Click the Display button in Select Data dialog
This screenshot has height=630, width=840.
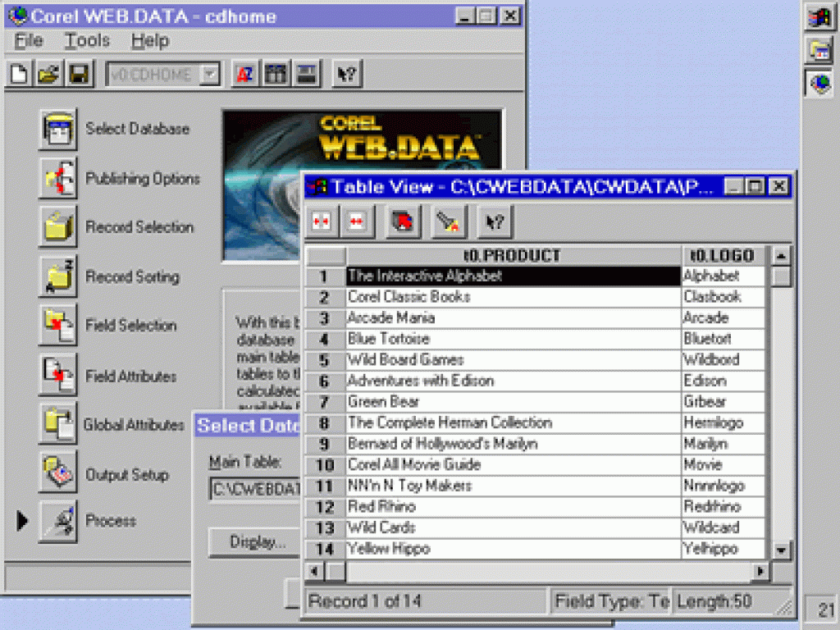(x=253, y=542)
